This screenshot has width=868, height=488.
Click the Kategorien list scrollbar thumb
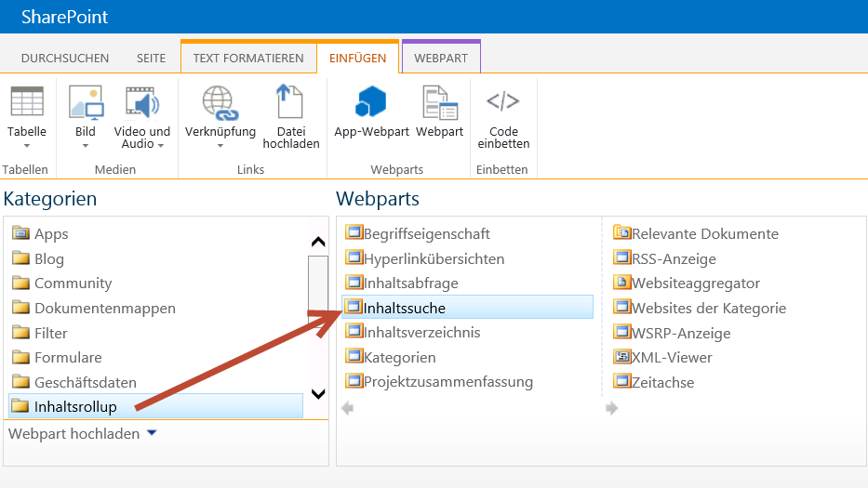[x=318, y=291]
